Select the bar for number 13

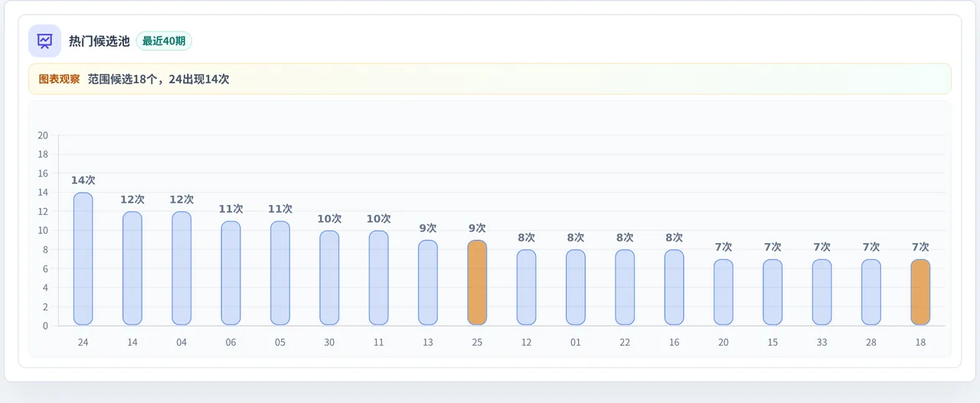click(x=428, y=283)
